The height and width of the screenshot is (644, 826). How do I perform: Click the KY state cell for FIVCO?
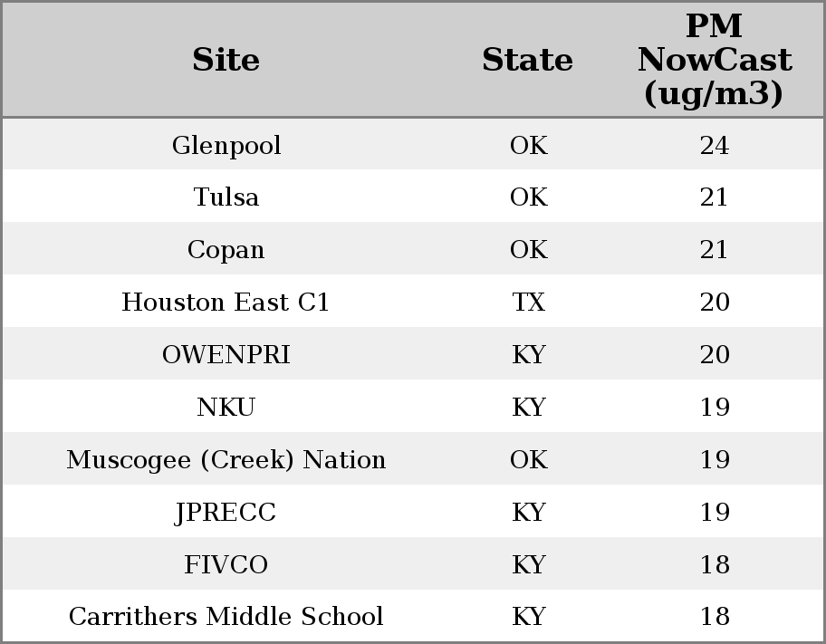[x=528, y=565]
